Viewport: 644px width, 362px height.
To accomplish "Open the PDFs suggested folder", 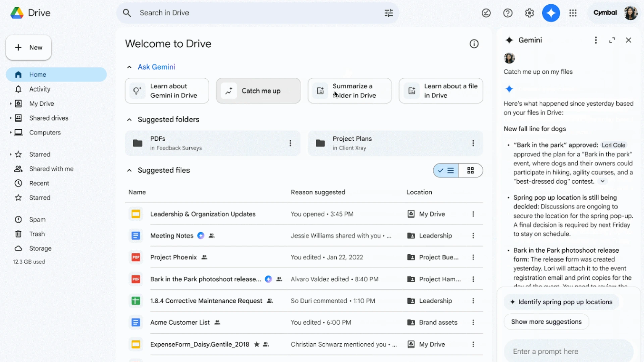I will click(213, 143).
